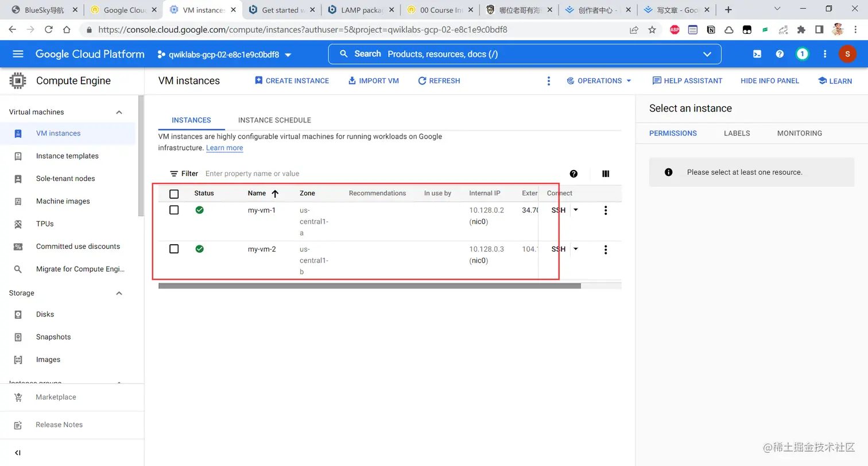Bookmark this page with star icon
The image size is (868, 466).
pyautogui.click(x=652, y=30)
